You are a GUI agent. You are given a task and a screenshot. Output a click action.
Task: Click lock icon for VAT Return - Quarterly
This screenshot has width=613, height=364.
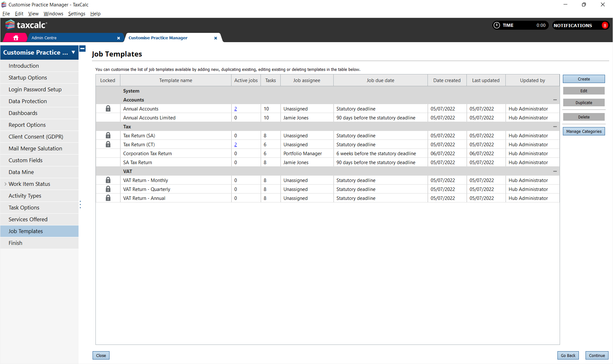coord(108,189)
